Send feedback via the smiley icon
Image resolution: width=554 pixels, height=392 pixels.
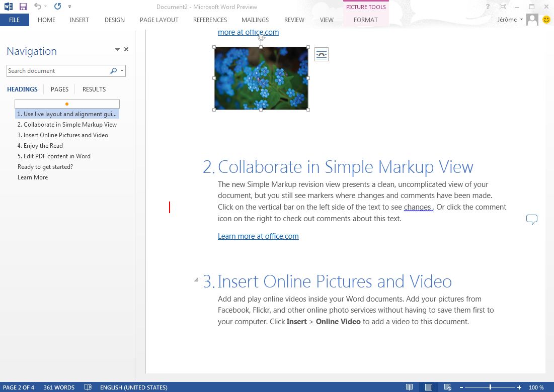tap(546, 20)
